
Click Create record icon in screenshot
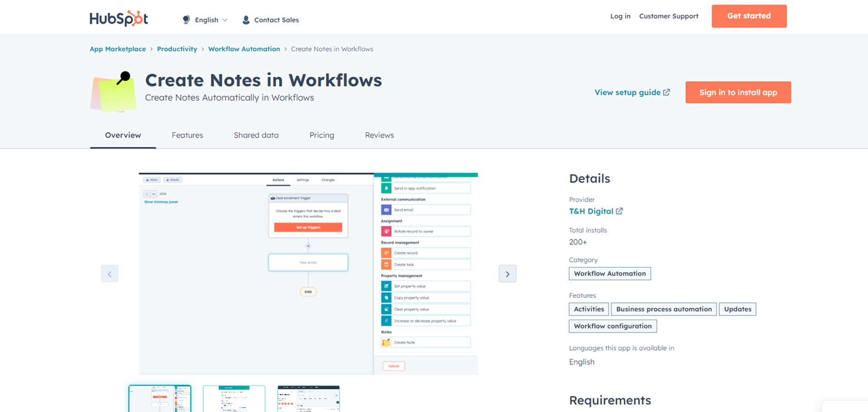click(386, 253)
